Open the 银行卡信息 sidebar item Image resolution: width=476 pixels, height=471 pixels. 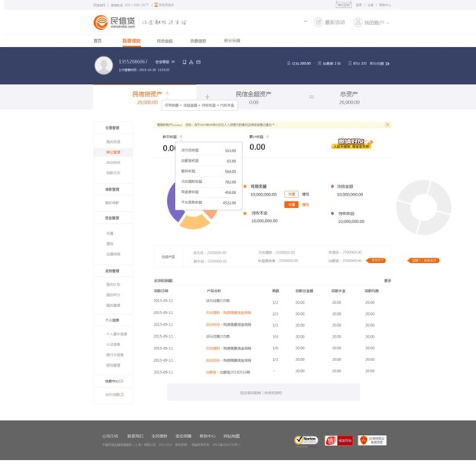[114, 355]
